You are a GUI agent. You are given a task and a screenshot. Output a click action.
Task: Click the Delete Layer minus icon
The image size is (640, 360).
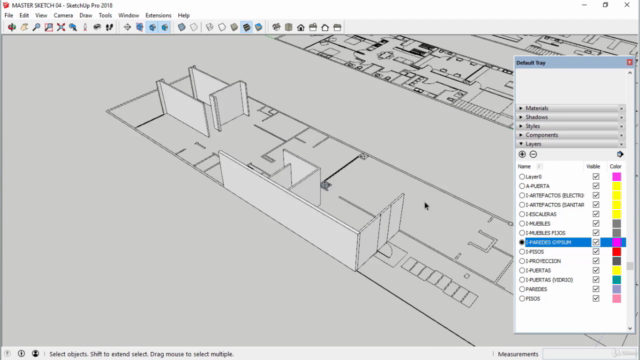533,154
